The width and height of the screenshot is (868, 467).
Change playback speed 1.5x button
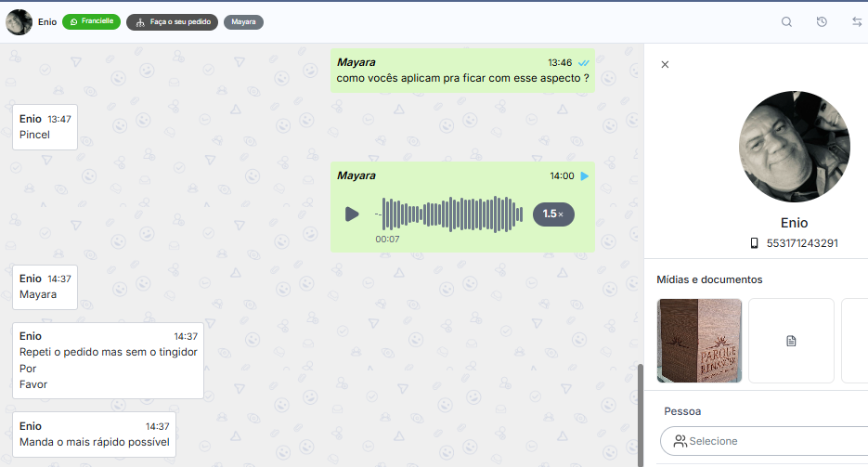point(553,214)
